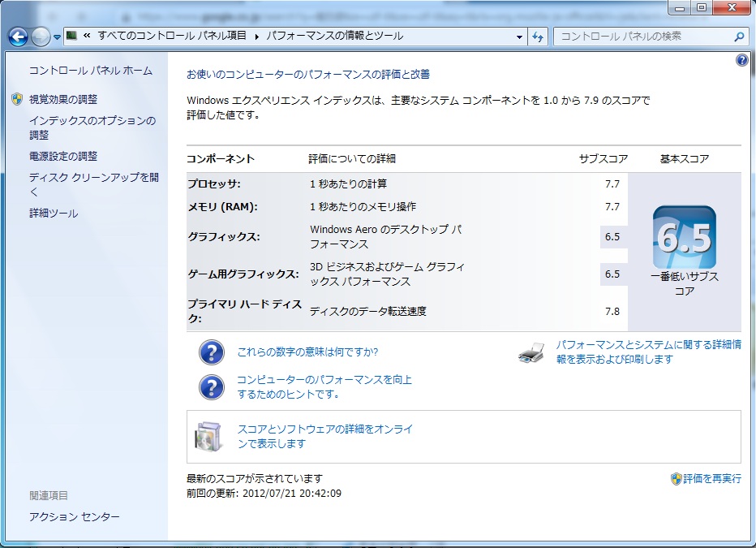
Task: Open パフォーマンスとシステムに関する詳細情報 print link
Action: (x=648, y=352)
